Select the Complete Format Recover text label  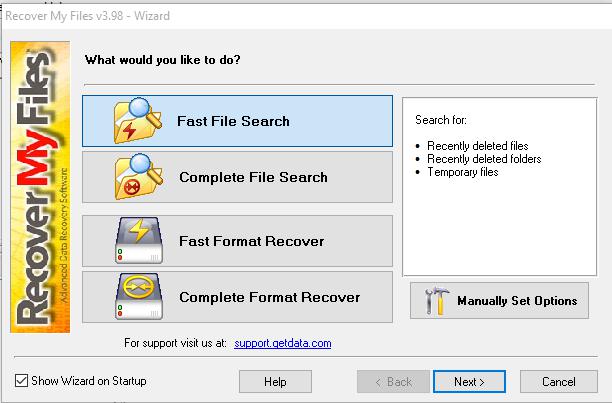[x=269, y=297]
